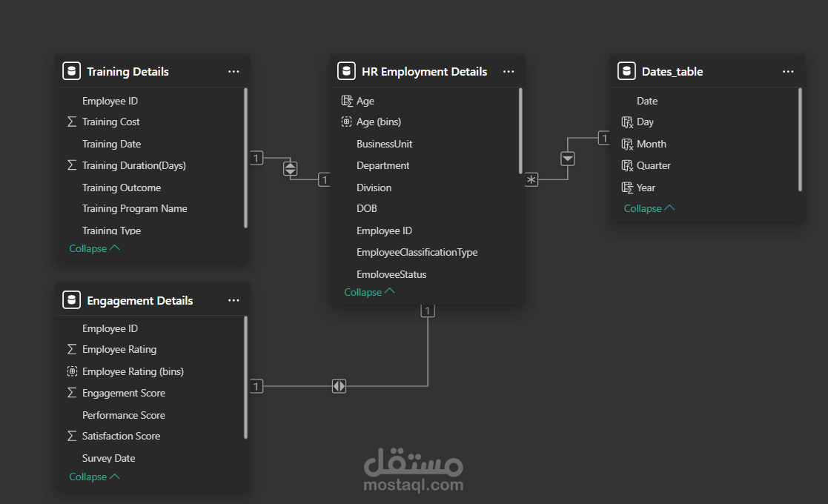Click the calculated icon beside Month

pyautogui.click(x=627, y=144)
